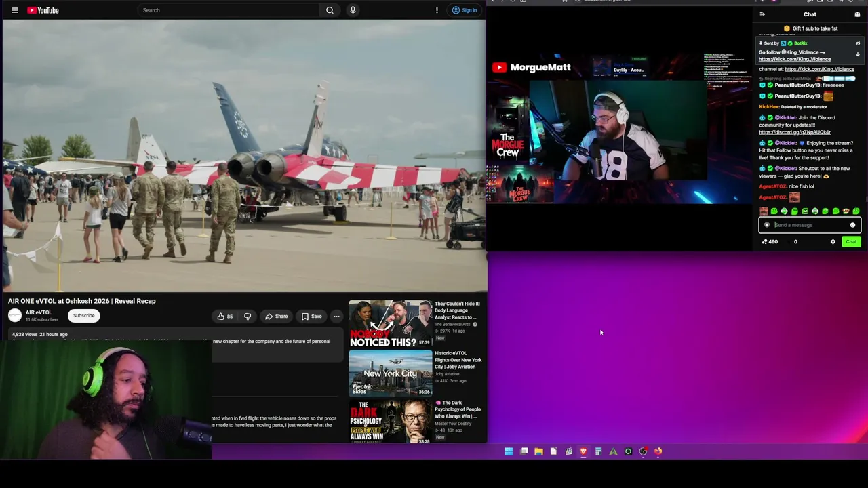
Task: Open the Windows Start menu
Action: 509,451
